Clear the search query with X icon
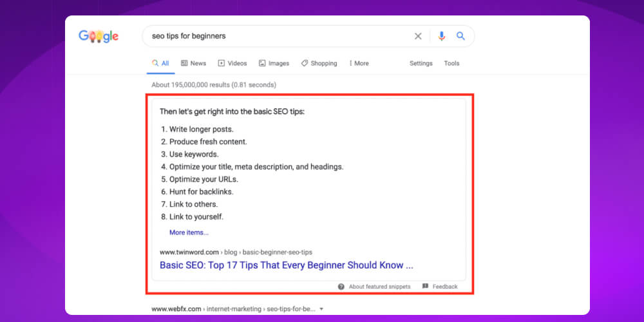Image resolution: width=644 pixels, height=322 pixels. point(418,37)
